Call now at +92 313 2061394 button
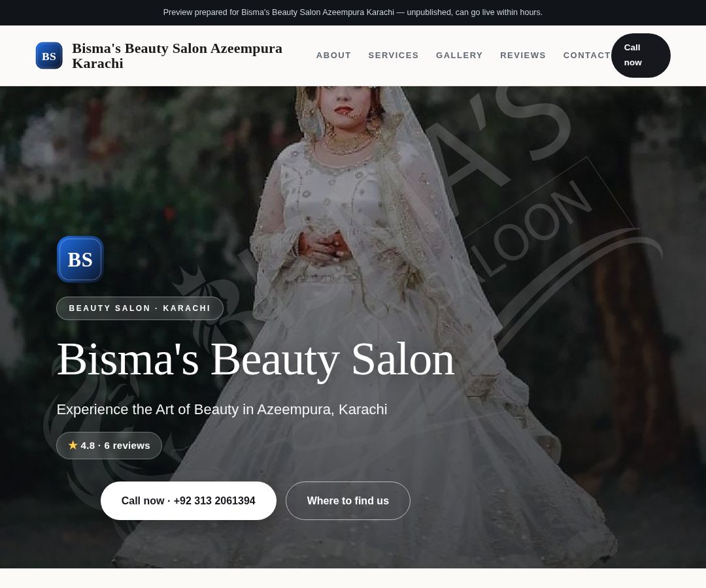 point(188,500)
